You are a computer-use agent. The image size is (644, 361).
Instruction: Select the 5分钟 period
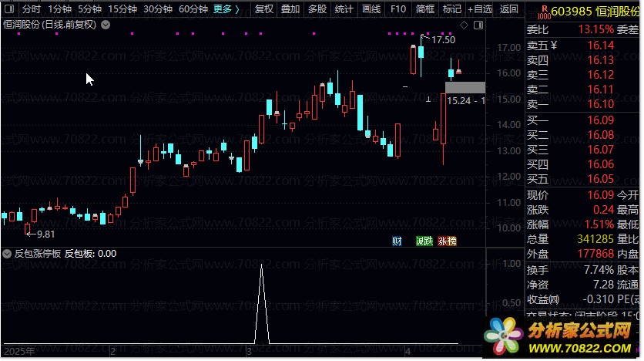point(89,8)
